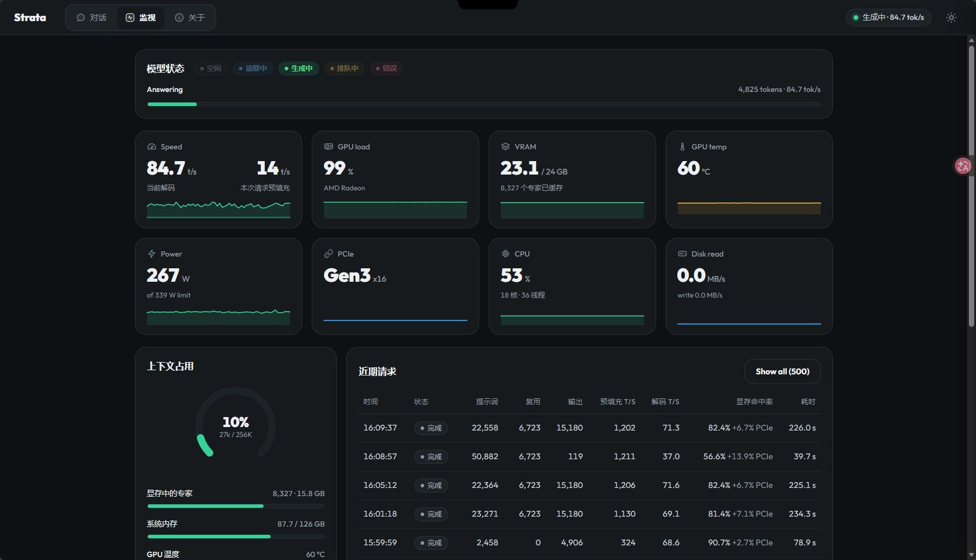Click the Speed gauge icon
This screenshot has height=560, width=976.
click(152, 147)
